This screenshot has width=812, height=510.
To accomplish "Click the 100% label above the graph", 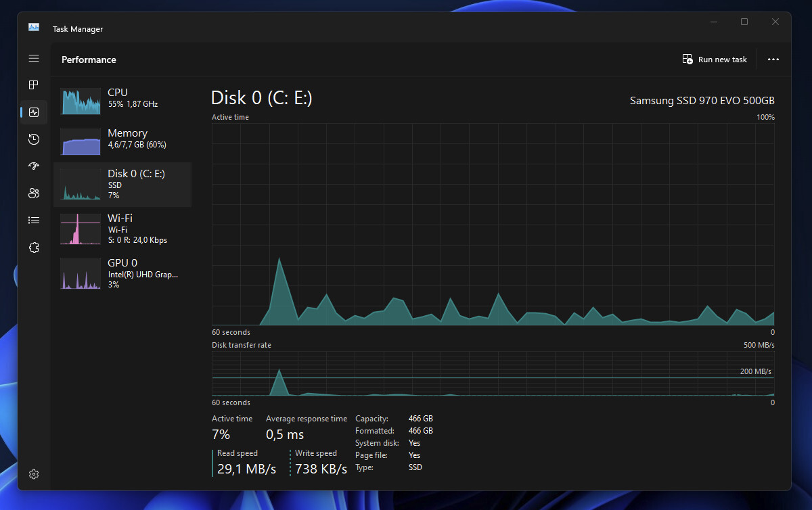I will [x=765, y=117].
